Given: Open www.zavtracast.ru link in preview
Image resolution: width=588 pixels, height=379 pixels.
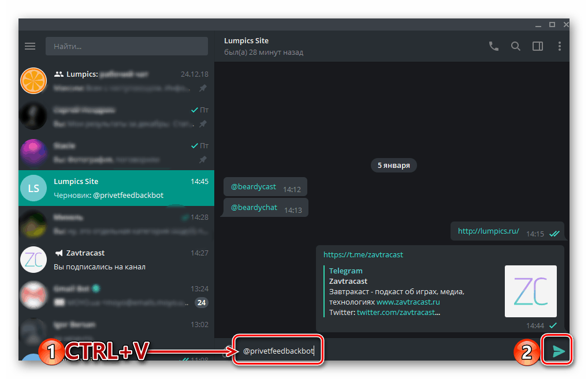Looking at the screenshot, I should pos(408,302).
